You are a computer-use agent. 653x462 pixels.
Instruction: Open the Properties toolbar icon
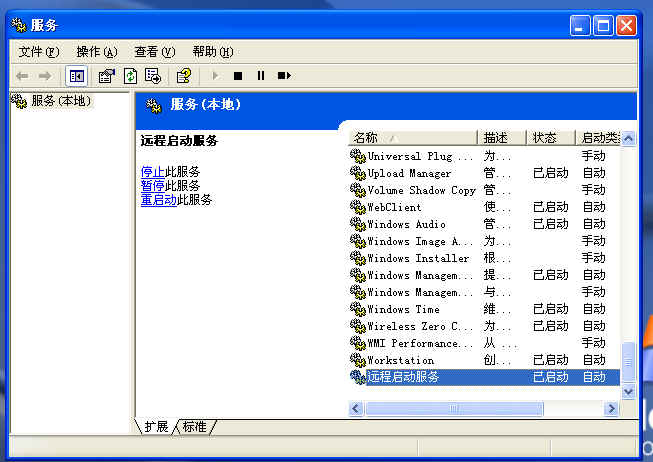(x=107, y=76)
